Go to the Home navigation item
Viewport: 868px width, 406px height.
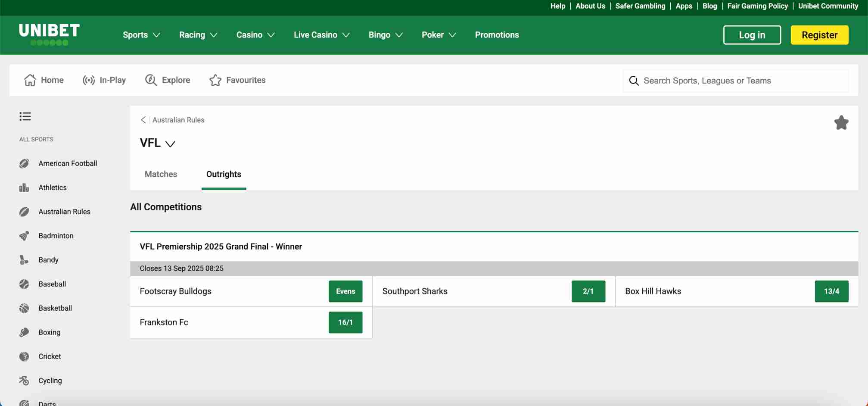[x=44, y=80]
